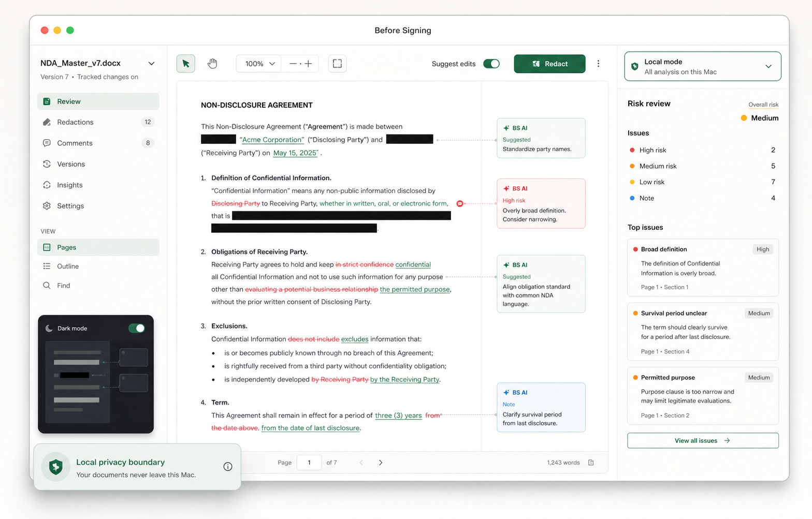This screenshot has height=519, width=812.
Task: Open the Find view
Action: click(98, 285)
